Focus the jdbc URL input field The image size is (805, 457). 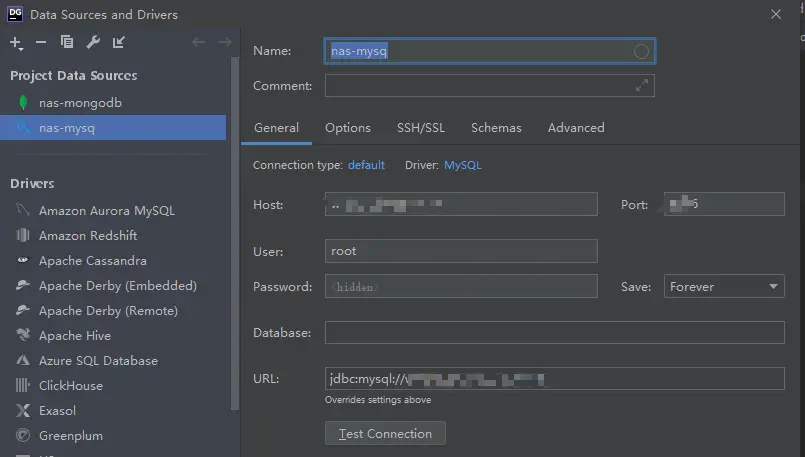coord(554,379)
